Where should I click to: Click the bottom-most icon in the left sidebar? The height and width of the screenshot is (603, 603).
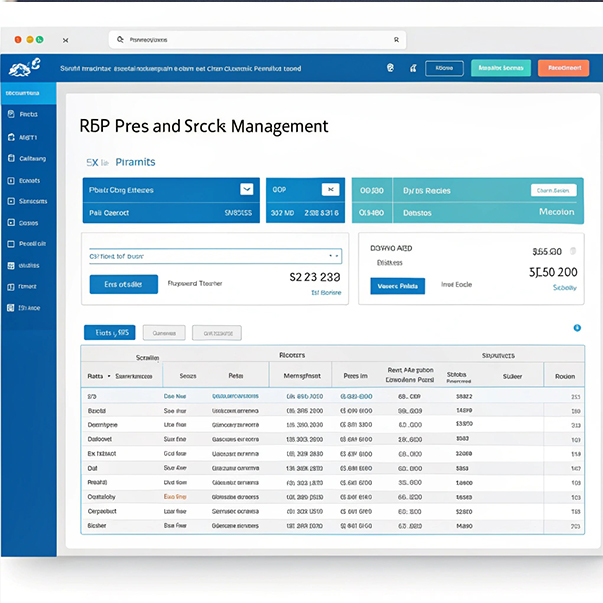[x=10, y=309]
